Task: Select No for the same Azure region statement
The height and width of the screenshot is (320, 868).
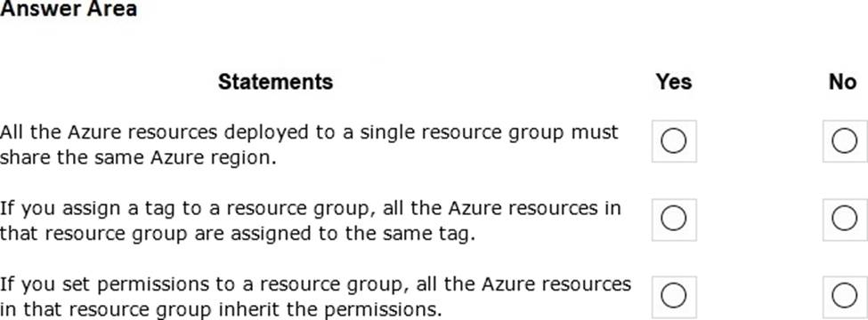Action: pyautogui.click(x=845, y=141)
